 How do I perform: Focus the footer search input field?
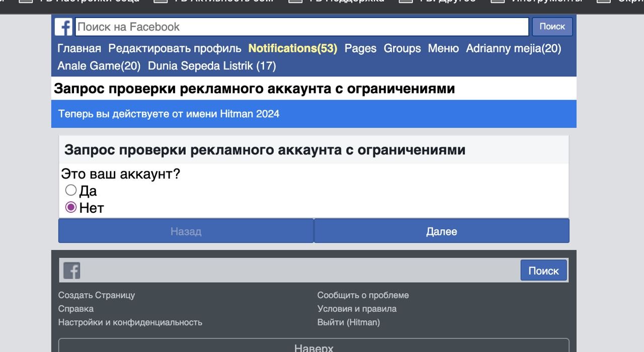300,271
